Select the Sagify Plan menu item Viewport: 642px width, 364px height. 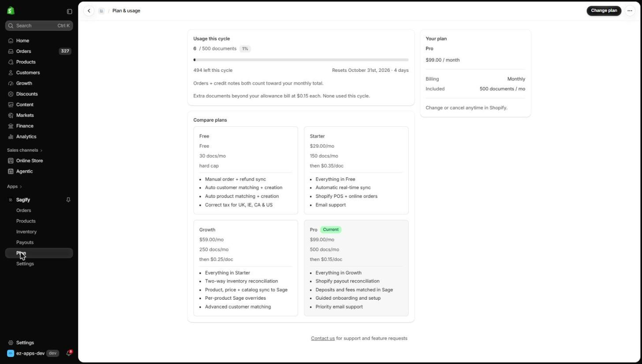click(39, 253)
